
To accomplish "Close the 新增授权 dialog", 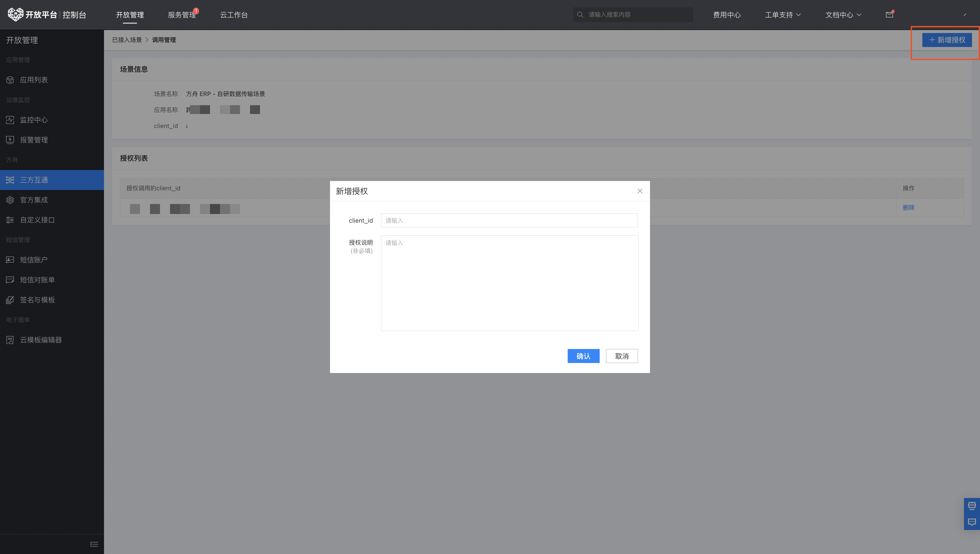I will pos(640,191).
